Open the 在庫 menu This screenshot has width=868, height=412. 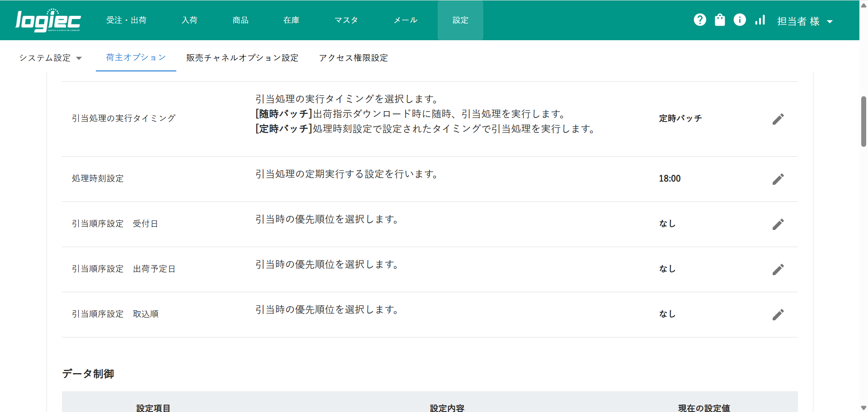(291, 20)
